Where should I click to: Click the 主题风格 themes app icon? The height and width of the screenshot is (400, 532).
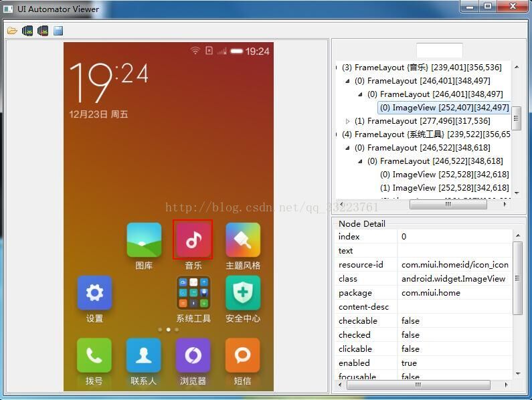[x=243, y=240]
